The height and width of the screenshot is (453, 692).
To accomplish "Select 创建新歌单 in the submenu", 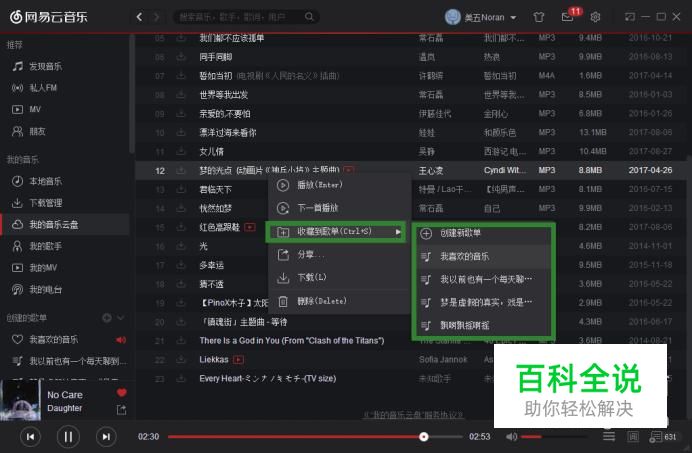I will point(483,234).
